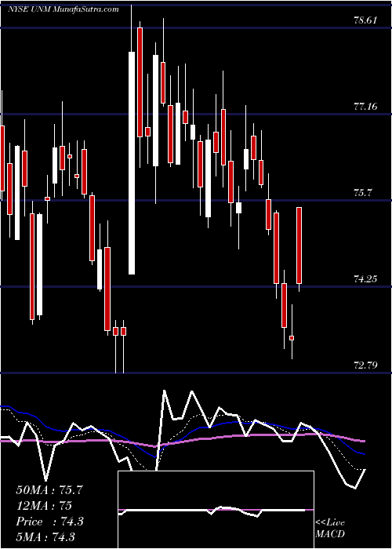This screenshot has height=549, width=392.
Task: Click the 74.25 price axis label
Action: 365,279
